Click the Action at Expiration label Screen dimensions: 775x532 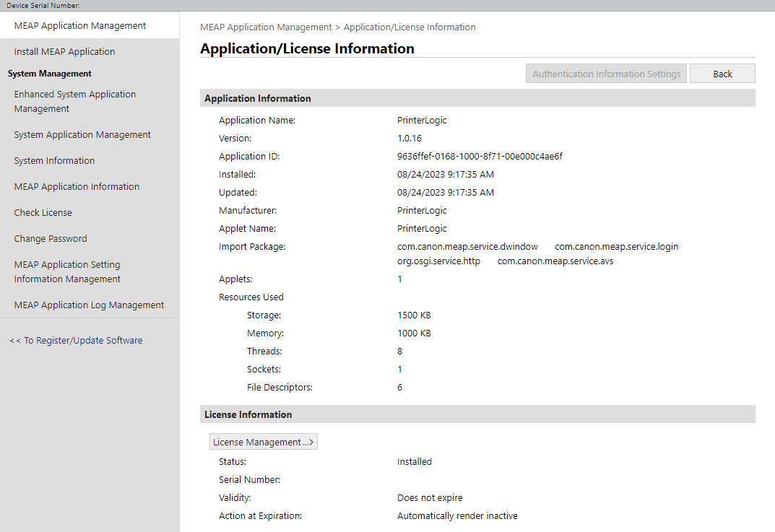coord(260,515)
